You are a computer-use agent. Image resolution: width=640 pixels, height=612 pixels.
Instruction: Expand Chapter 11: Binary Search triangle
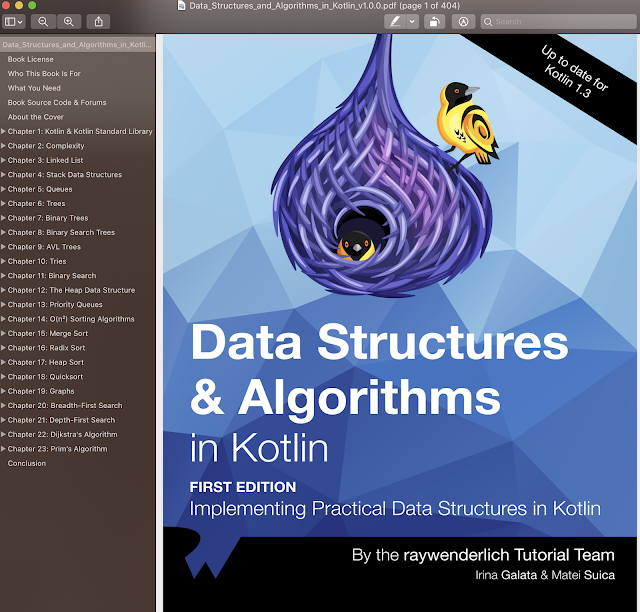(x=3, y=276)
